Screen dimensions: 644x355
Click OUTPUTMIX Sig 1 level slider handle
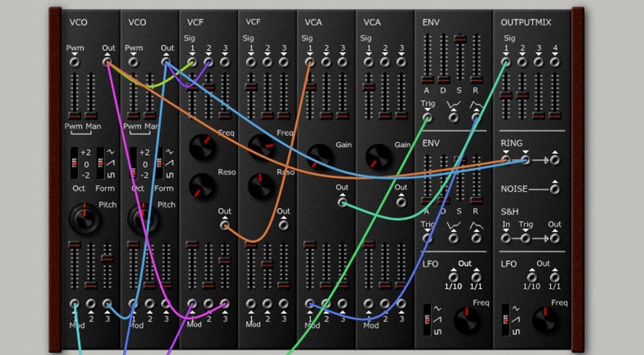click(506, 96)
